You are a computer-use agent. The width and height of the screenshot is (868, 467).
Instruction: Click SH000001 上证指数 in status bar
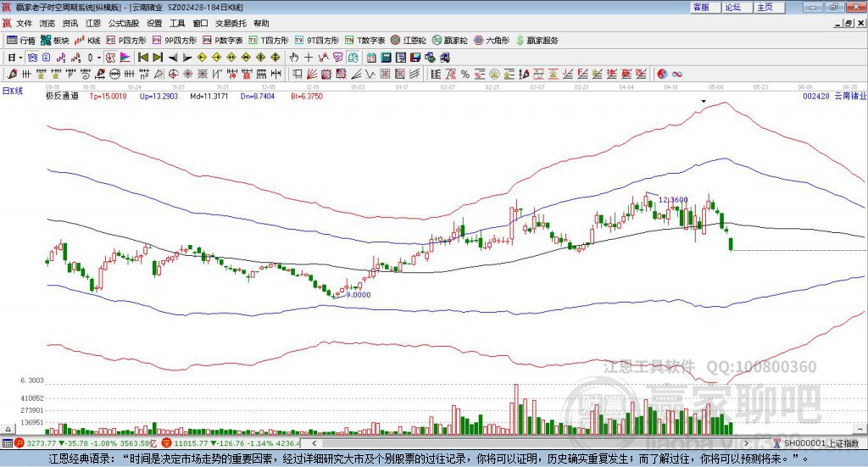coord(821,443)
